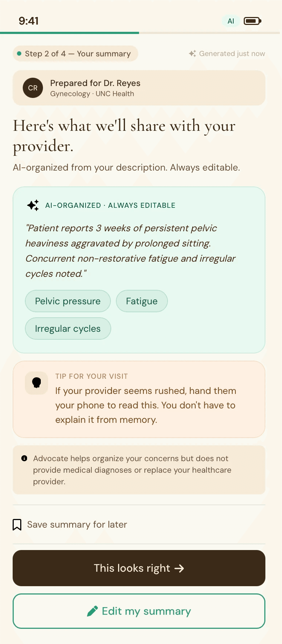Click the sparkle icon beside Generated just now
The width and height of the screenshot is (282, 644).
coord(192,53)
